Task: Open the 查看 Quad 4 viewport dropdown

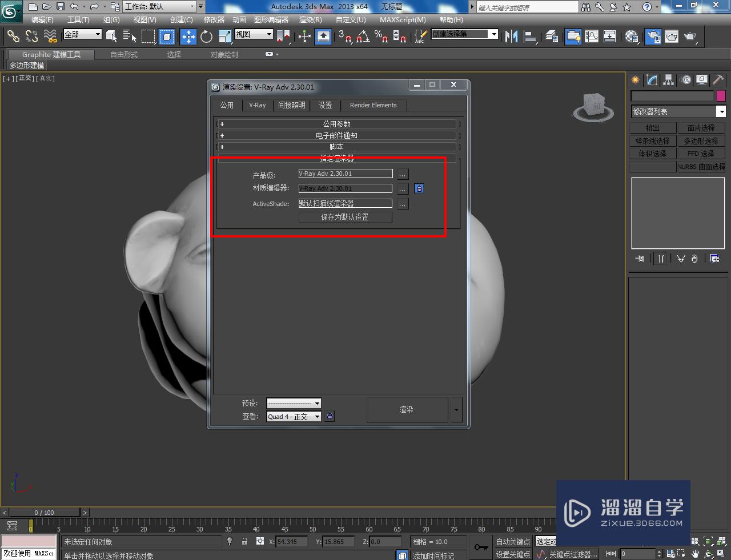Action: pos(294,417)
